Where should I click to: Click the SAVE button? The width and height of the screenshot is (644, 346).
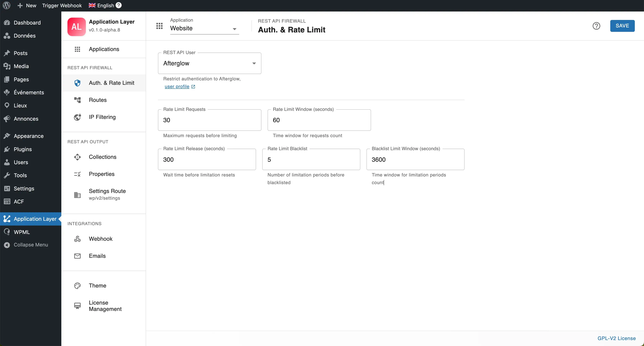click(622, 26)
